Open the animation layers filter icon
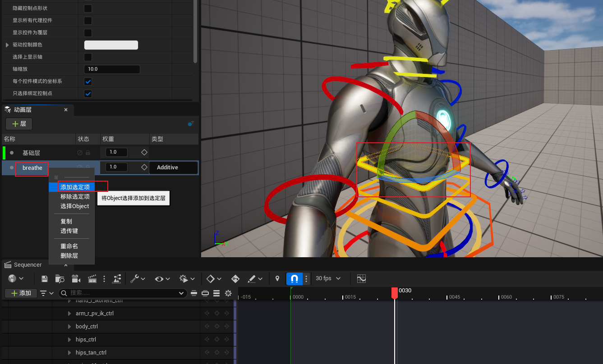Image resolution: width=603 pixels, height=364 pixels. pos(191,123)
